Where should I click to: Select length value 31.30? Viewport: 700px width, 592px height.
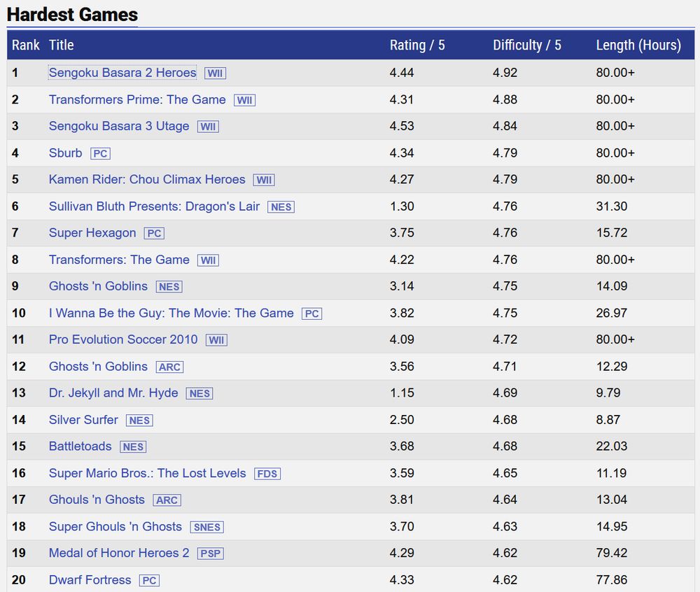(x=612, y=206)
